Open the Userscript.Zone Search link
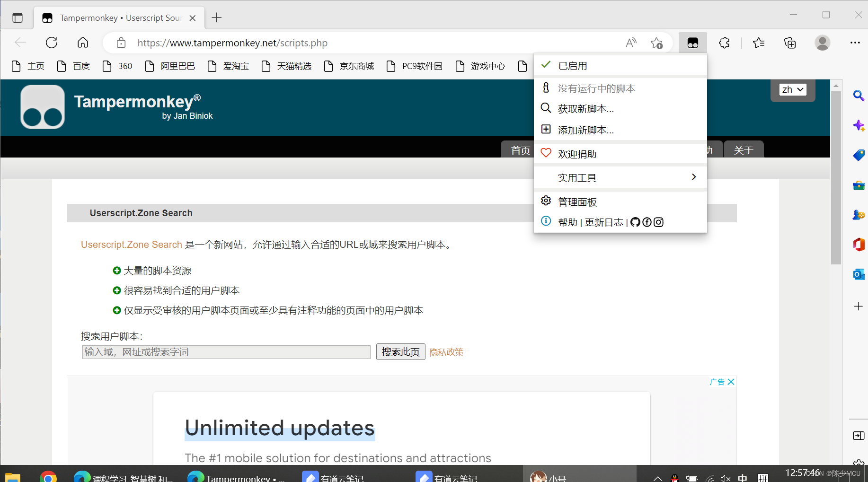 (x=132, y=245)
